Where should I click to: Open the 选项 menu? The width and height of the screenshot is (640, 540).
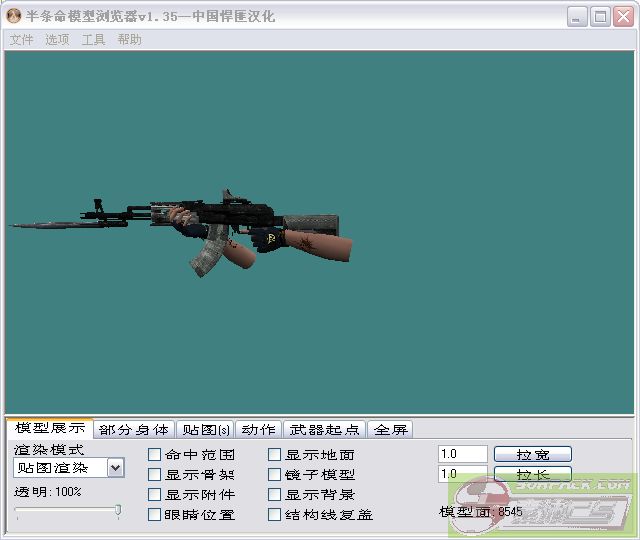click(x=57, y=40)
